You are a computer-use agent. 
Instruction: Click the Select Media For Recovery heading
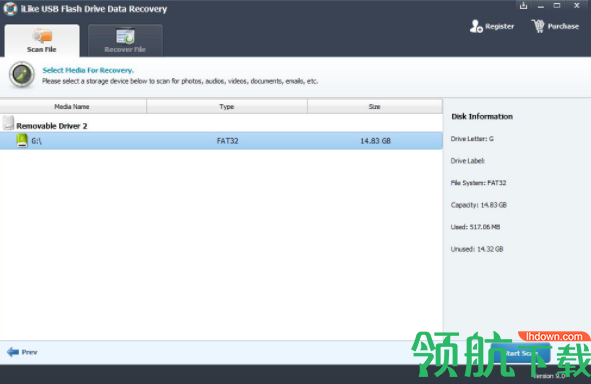point(88,70)
